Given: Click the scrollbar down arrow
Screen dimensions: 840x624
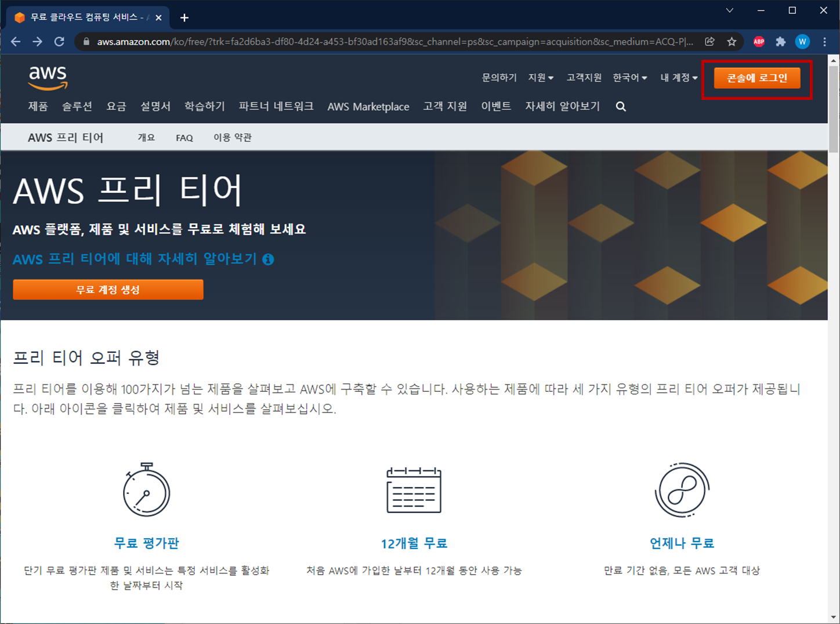Looking at the screenshot, I should point(834,617).
